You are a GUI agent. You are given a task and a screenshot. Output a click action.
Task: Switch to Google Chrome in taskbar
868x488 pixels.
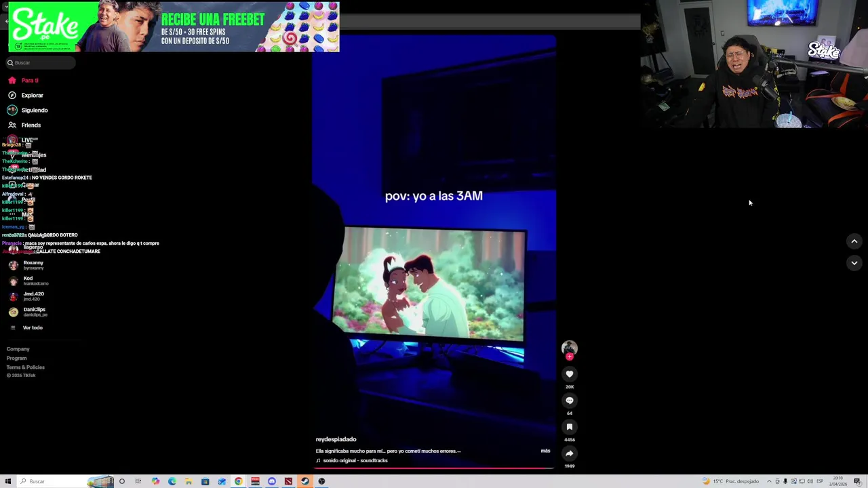pyautogui.click(x=239, y=481)
